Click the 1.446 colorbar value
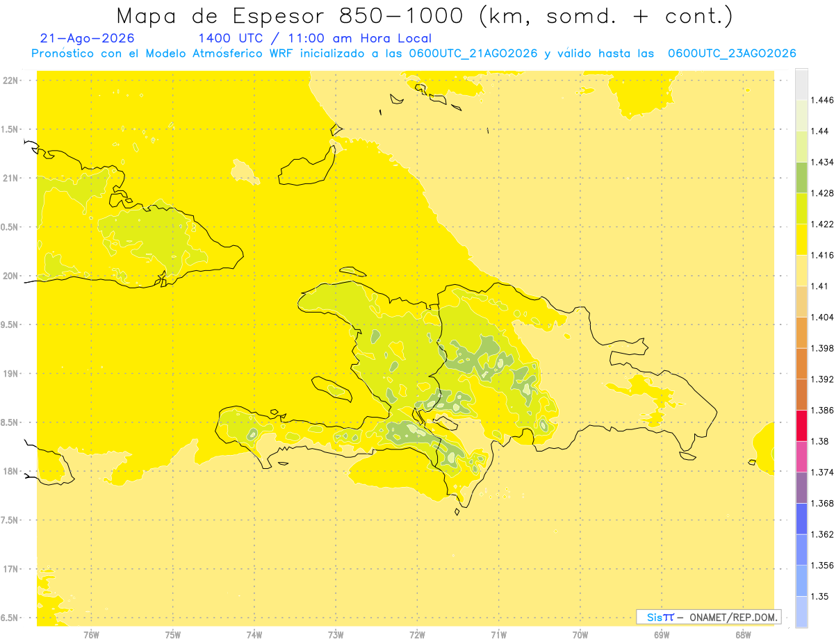Viewport: 834px width, 644px height. point(821,100)
